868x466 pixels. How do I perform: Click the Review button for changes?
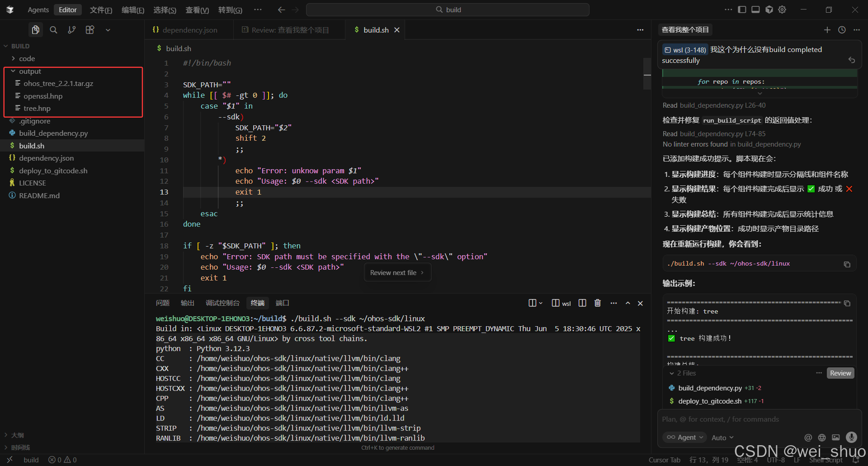pyautogui.click(x=840, y=373)
